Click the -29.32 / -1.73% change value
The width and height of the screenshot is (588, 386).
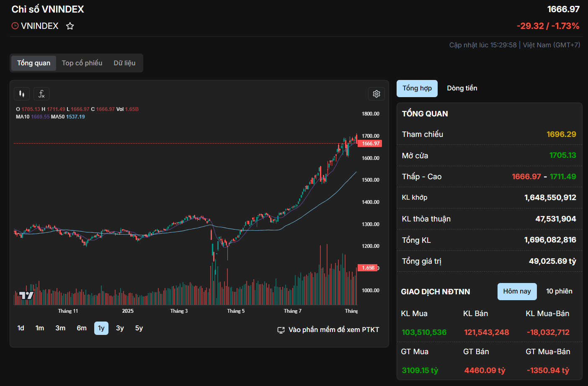(548, 26)
